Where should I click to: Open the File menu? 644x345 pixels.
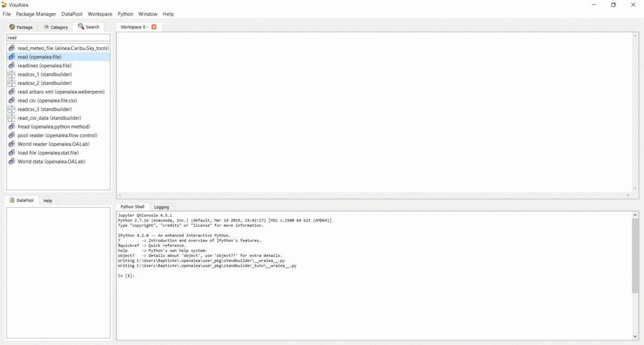pos(6,14)
